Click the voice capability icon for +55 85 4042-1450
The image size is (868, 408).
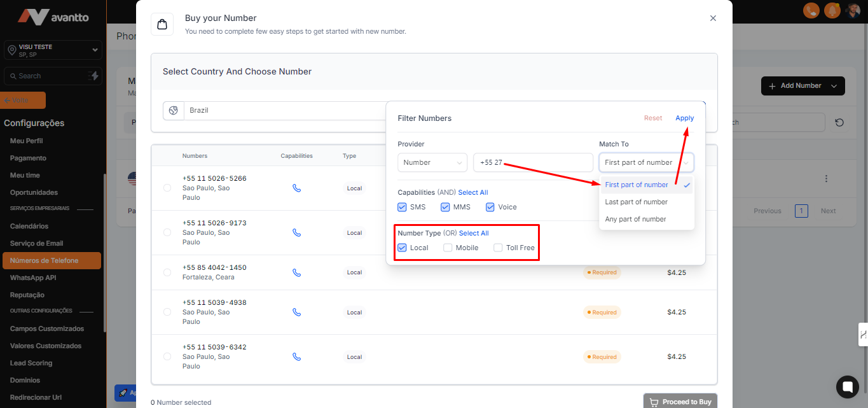[x=296, y=272]
